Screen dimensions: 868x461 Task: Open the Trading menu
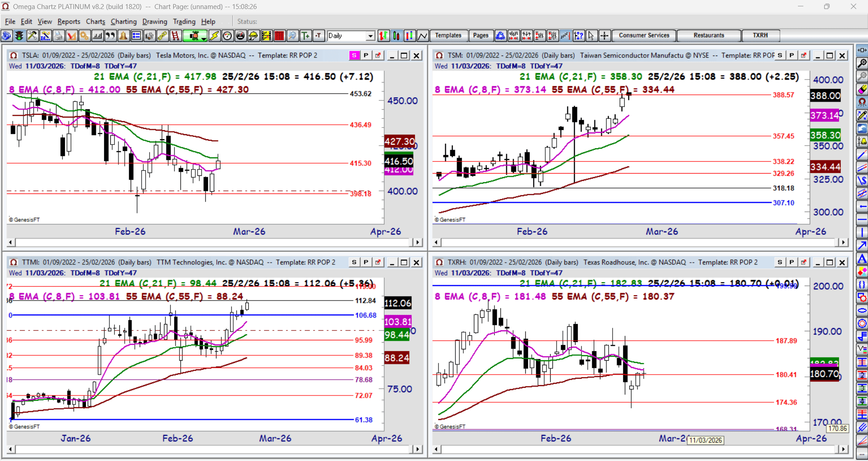click(x=184, y=21)
